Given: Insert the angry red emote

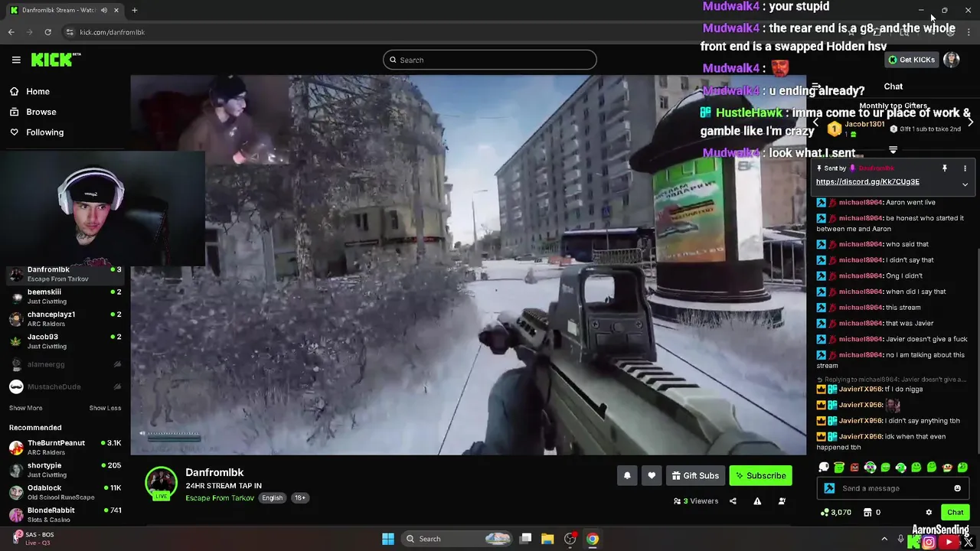Looking at the screenshot, I should tap(854, 467).
